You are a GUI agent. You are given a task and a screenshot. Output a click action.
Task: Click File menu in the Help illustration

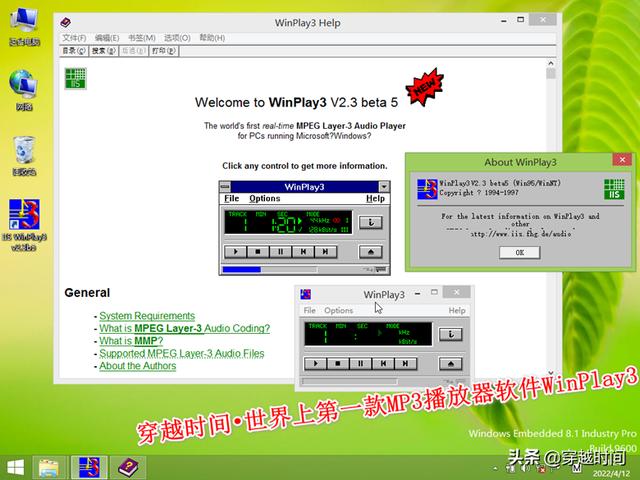tap(231, 198)
